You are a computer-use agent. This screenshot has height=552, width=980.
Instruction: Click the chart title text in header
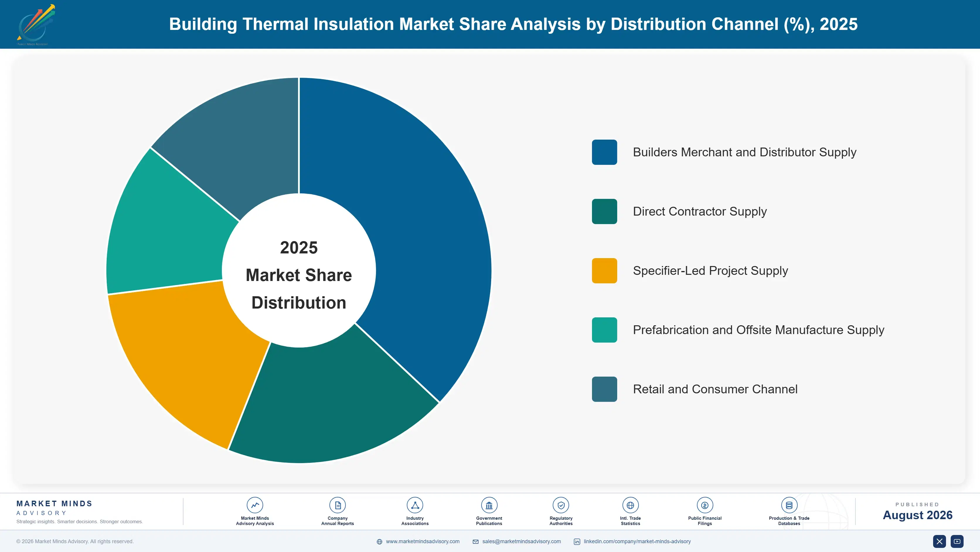pyautogui.click(x=513, y=24)
